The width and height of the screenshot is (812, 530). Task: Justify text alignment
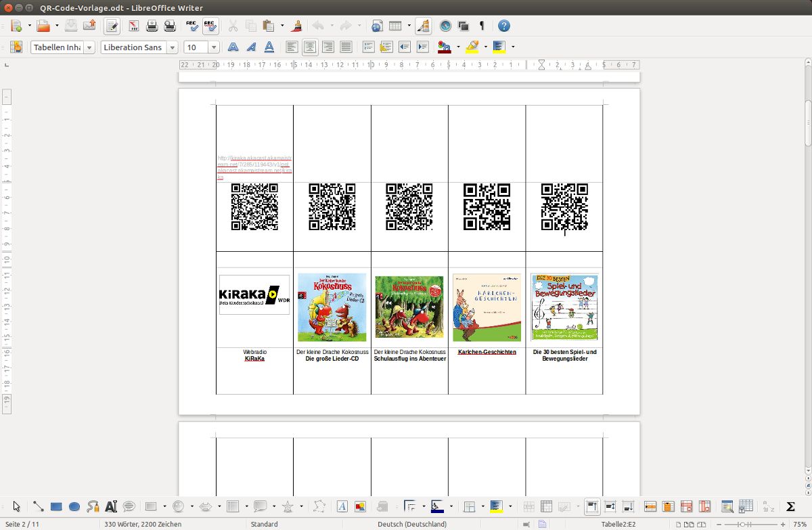click(346, 47)
